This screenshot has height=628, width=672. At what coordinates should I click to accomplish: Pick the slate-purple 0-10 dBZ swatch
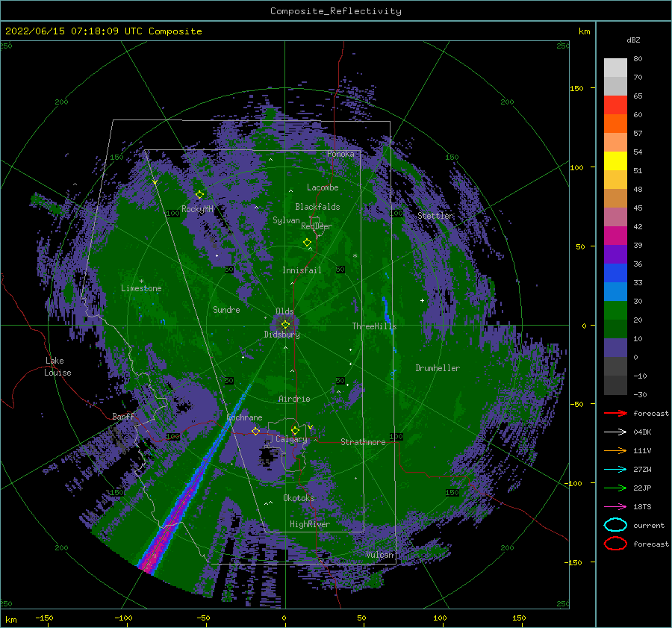pyautogui.click(x=615, y=348)
